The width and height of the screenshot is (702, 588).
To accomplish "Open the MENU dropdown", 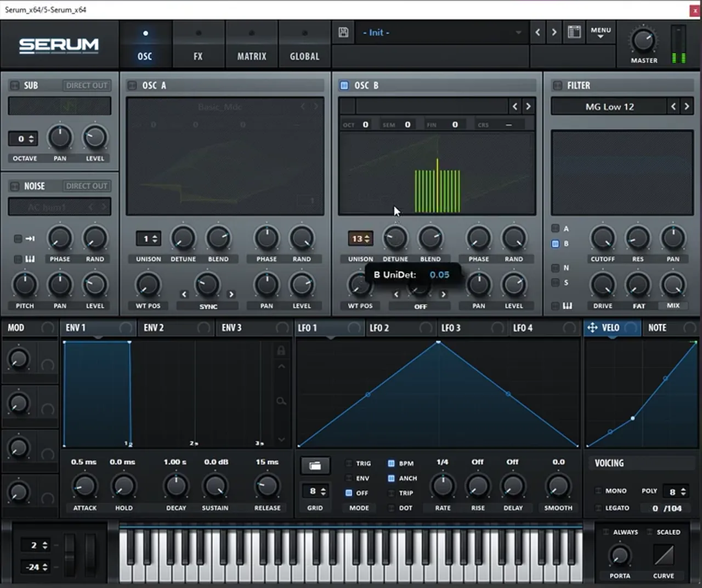I will click(x=601, y=32).
